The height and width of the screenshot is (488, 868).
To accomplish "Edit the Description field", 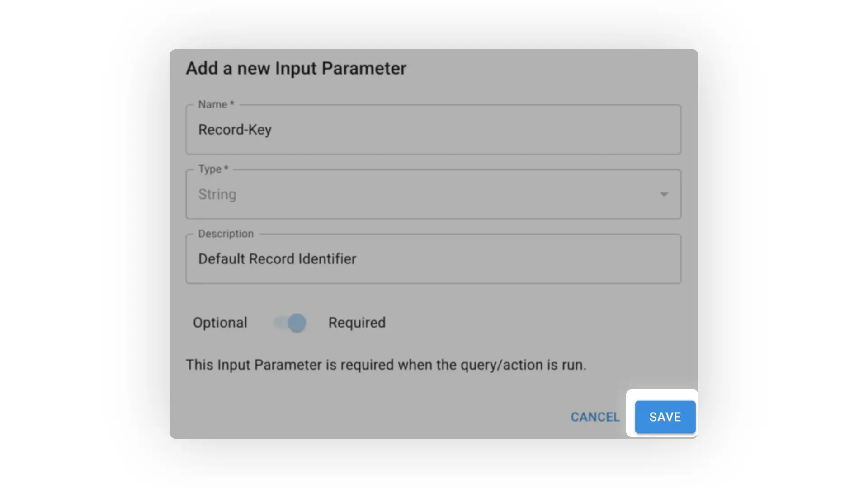I will tap(433, 258).
